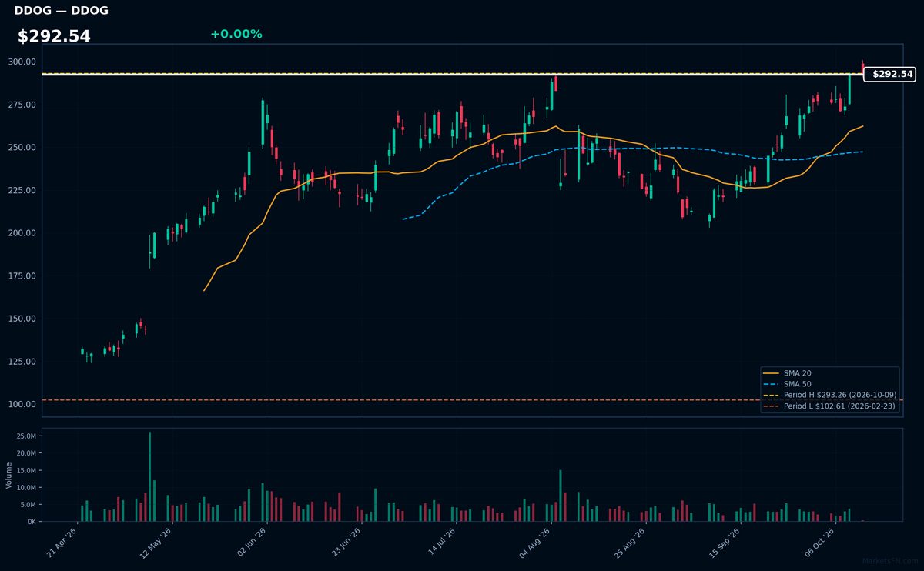924x571 pixels.
Task: Select the 20.0M volume axis label
Action: pos(27,453)
